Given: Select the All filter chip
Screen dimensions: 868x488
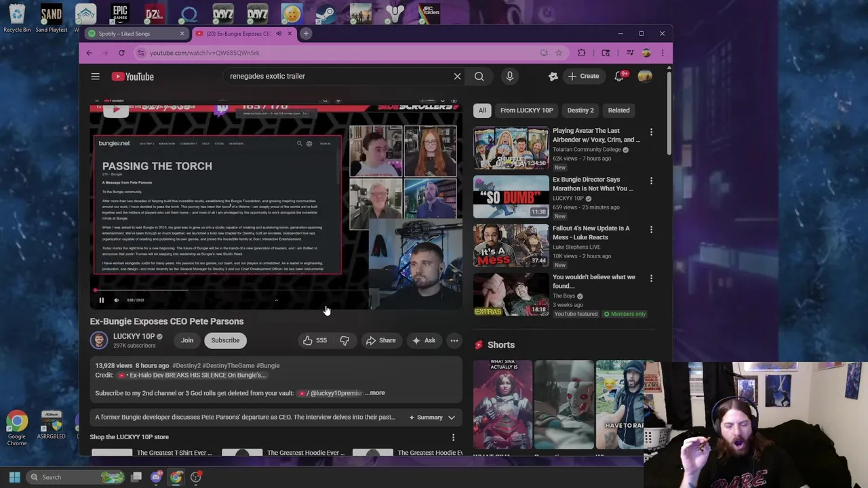Looking at the screenshot, I should tap(482, 110).
